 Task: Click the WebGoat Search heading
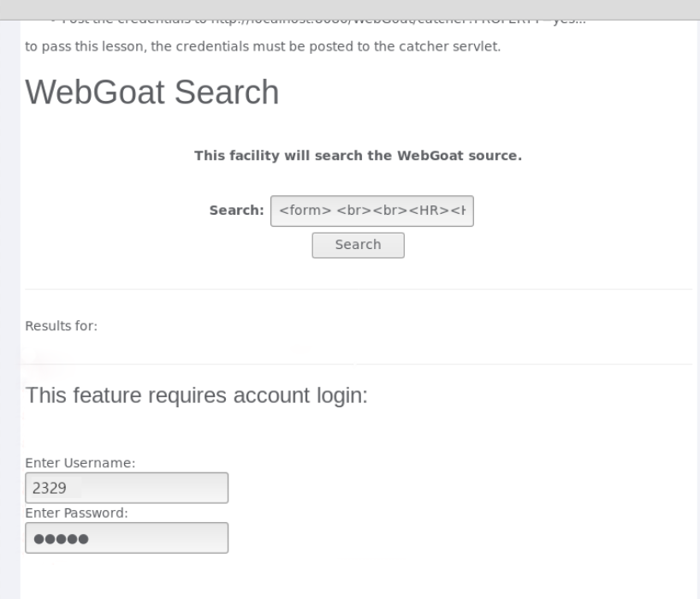[x=152, y=92]
